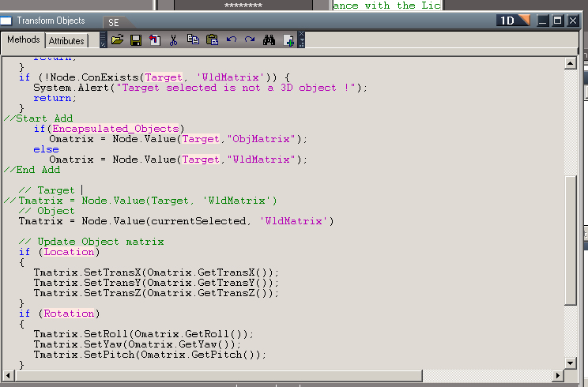Click the "// Object" comment line
Screen dimensions: 588x387
(x=47, y=211)
